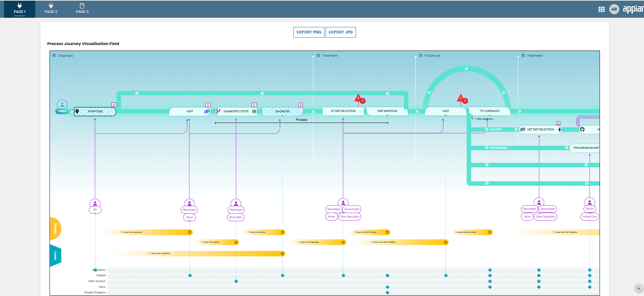Expand the Diagnosis phase header
This screenshot has height=296, width=644.
click(54, 55)
